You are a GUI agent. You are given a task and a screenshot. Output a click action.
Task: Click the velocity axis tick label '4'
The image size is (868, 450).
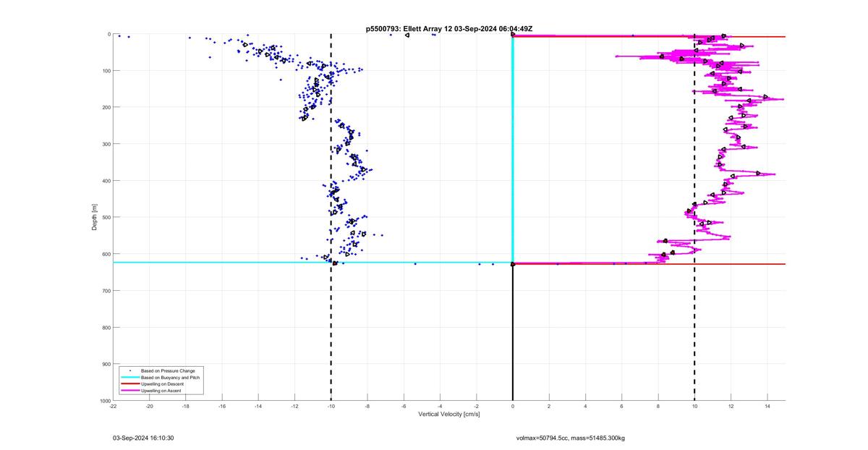(x=586, y=407)
